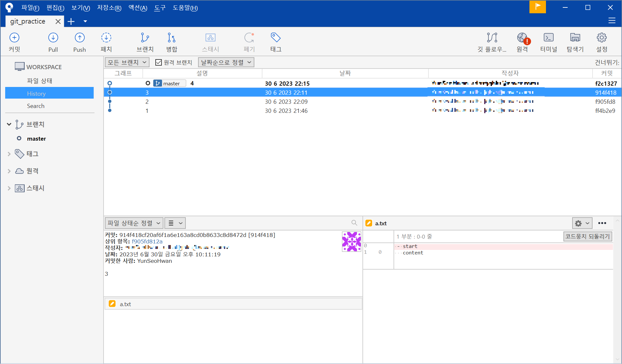The height and width of the screenshot is (364, 622).
Task: Click the parent commit link f905fd812a
Action: pyautogui.click(x=147, y=241)
